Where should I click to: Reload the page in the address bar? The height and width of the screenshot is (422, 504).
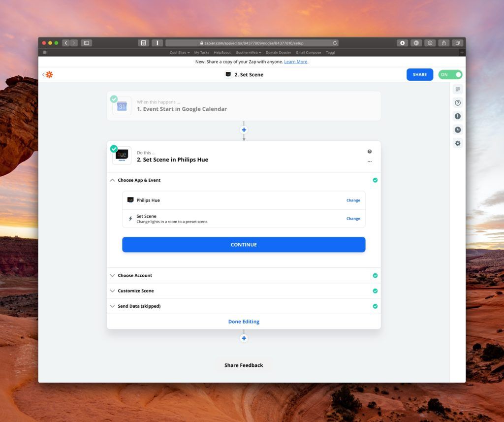(x=335, y=43)
